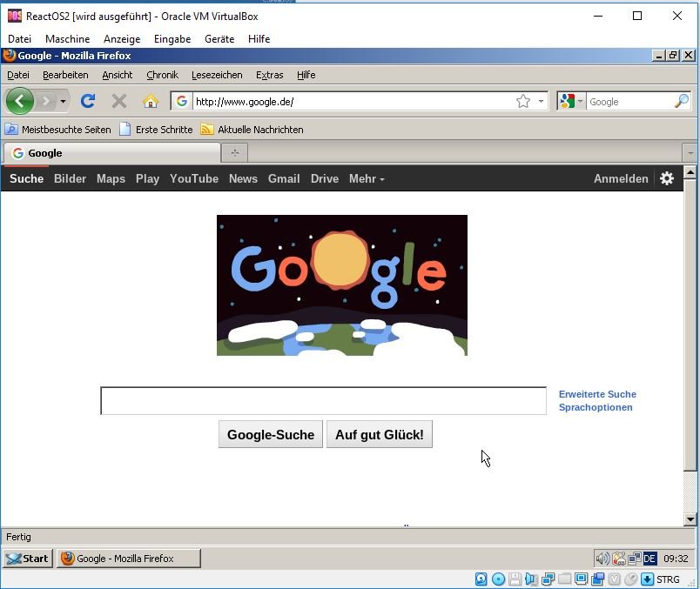Click the Google site icon in address bar
This screenshot has width=700, height=589.
pyautogui.click(x=182, y=101)
